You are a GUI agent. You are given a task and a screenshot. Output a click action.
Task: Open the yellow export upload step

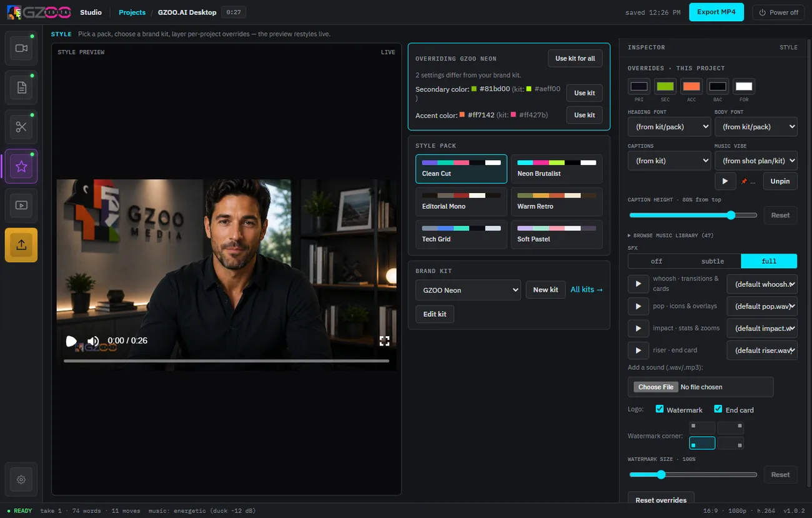[21, 245]
